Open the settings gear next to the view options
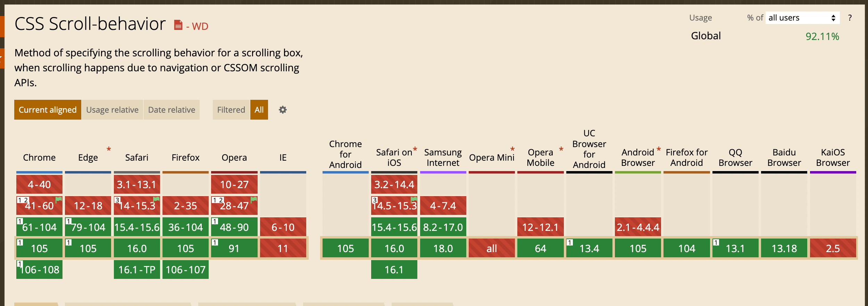This screenshot has width=868, height=306. click(283, 110)
